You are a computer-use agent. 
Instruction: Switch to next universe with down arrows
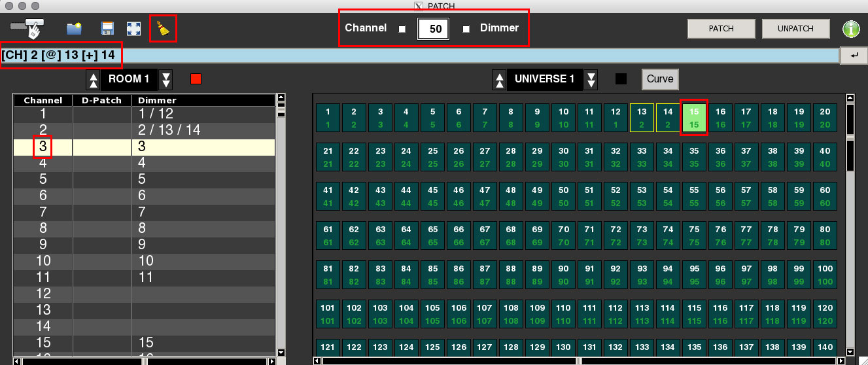click(591, 79)
